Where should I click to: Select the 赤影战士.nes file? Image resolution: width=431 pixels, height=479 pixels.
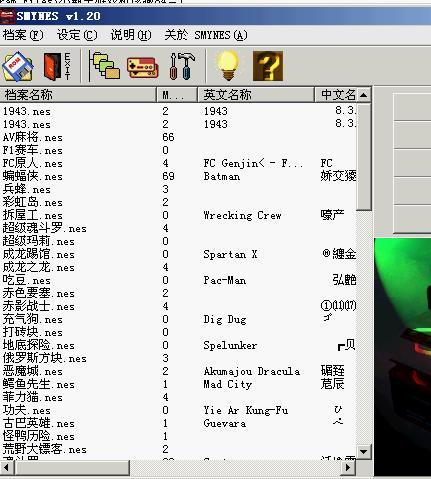pyautogui.click(x=39, y=306)
